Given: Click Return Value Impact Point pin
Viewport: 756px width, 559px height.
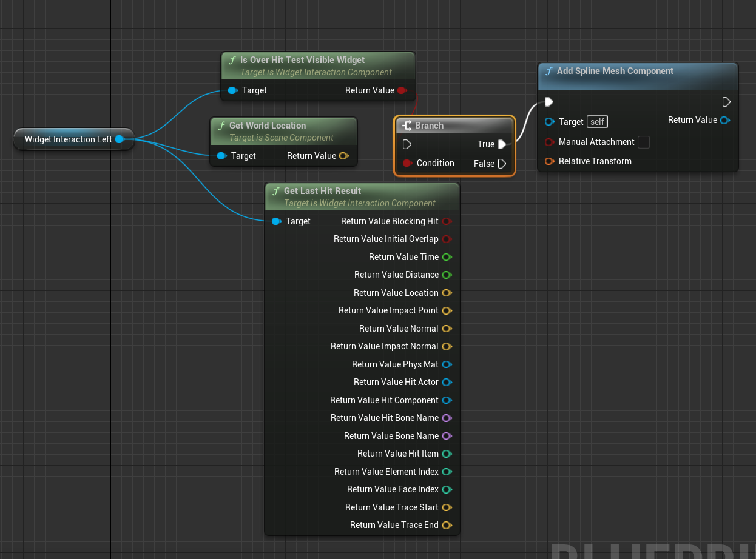Looking at the screenshot, I should tap(447, 310).
